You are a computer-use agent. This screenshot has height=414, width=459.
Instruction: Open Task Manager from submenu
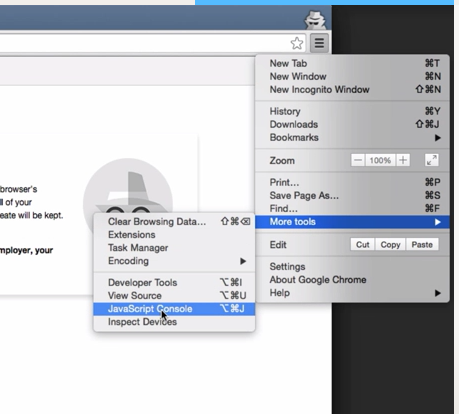point(174,248)
